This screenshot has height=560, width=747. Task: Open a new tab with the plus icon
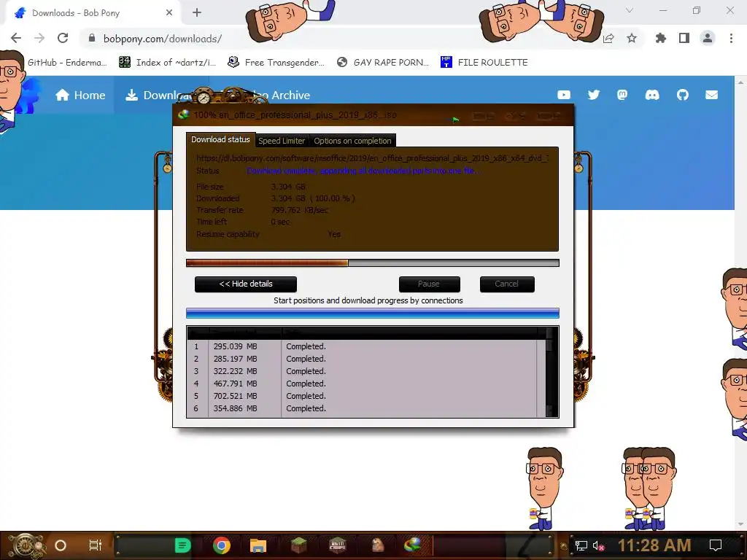pyautogui.click(x=197, y=13)
